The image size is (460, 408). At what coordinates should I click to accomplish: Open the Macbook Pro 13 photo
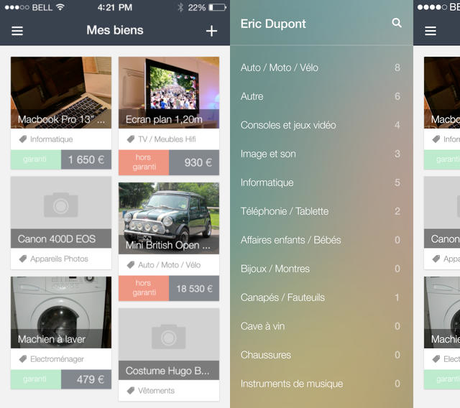(x=61, y=92)
